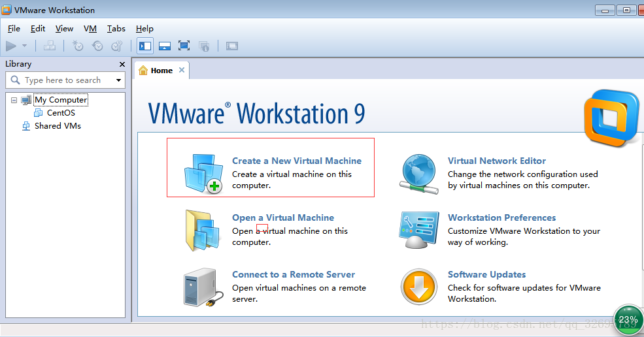Click the VMware Workstation logo icon
Screen dimensions: 644x337
click(611, 118)
